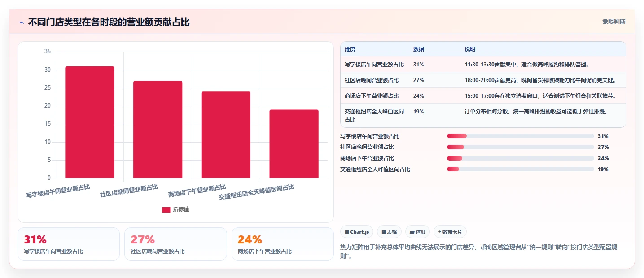Click the 社区店晚间营业额占比 progress list label
Screen dimensions: 644x278
click(x=367, y=147)
